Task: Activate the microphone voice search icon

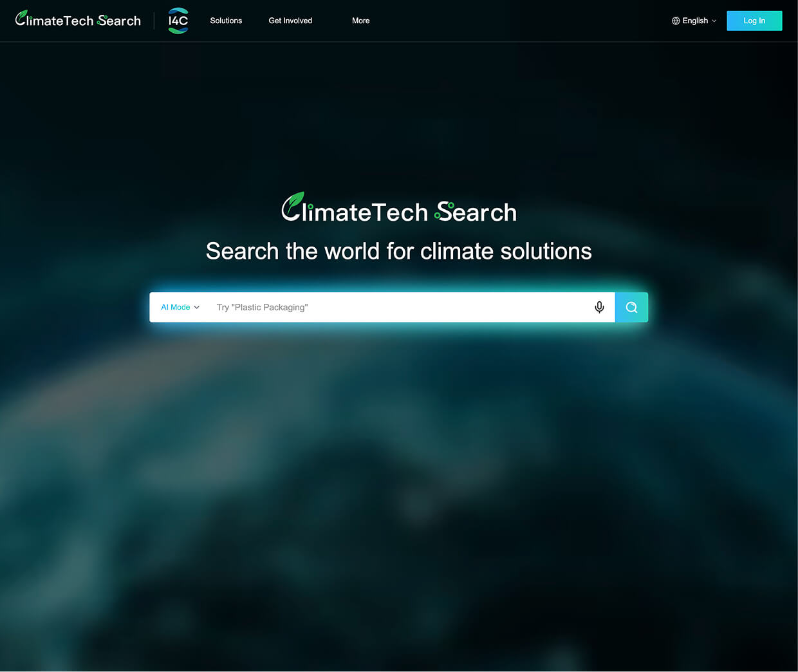Action: click(x=599, y=307)
